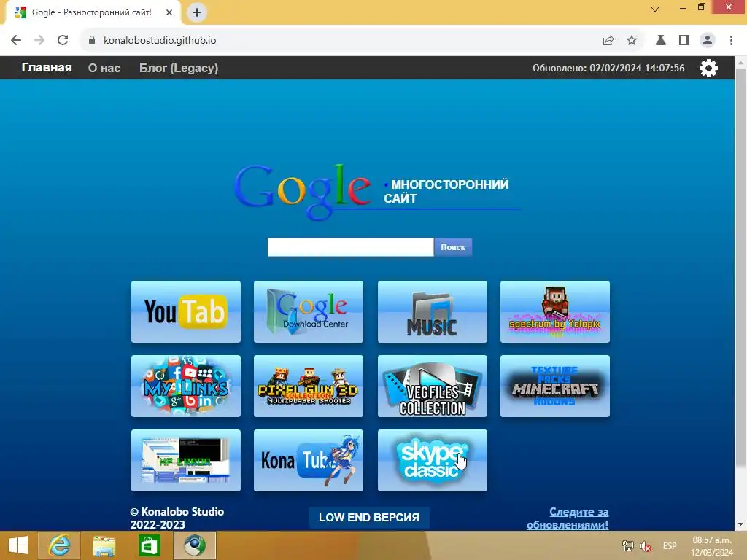Screen dimensions: 747x560
Task: Open the XP Error tile
Action: point(186,460)
